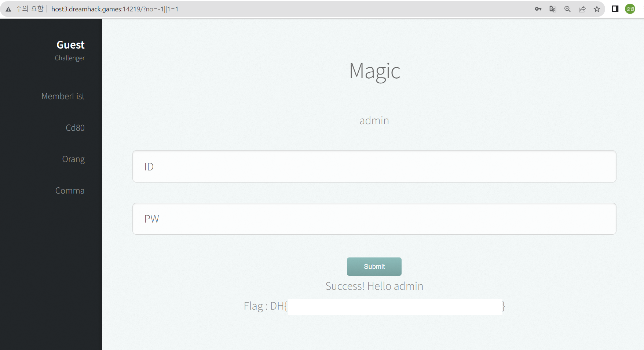Click the Google Translate page icon
The height and width of the screenshot is (350, 644).
point(553,9)
